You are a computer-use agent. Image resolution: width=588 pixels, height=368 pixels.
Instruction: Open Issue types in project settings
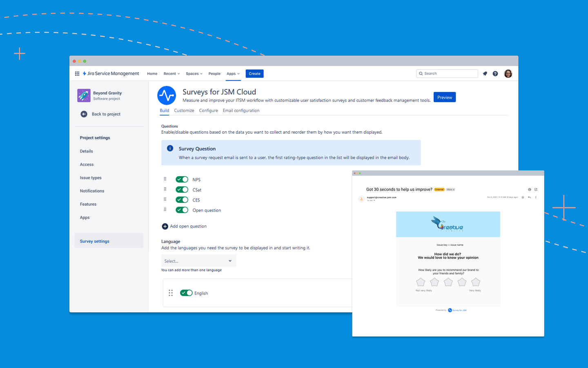tap(91, 178)
